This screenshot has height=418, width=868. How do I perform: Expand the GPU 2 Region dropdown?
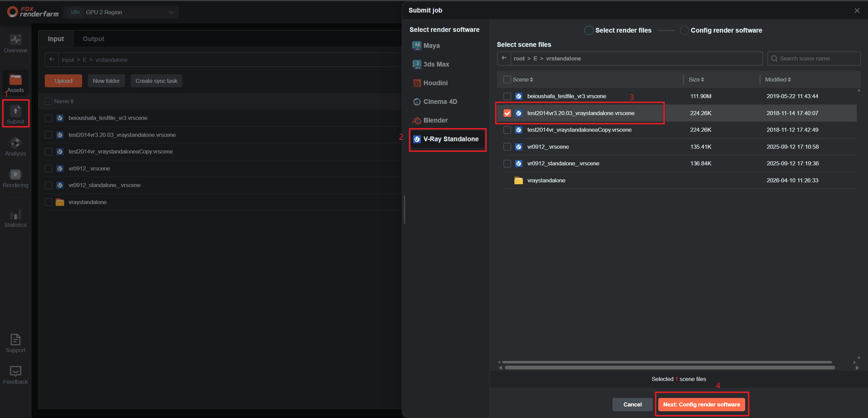tap(171, 13)
